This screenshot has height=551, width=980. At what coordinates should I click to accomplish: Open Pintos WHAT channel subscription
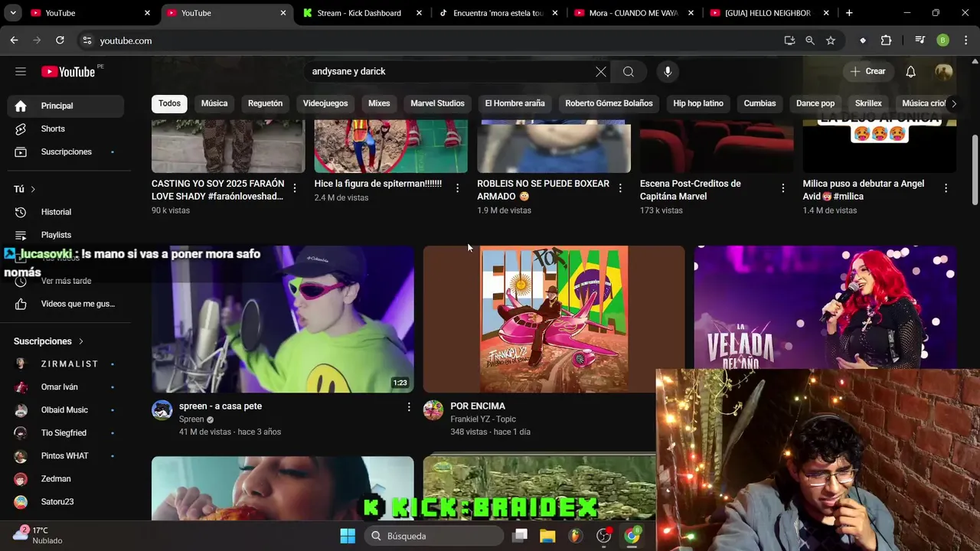(x=66, y=456)
